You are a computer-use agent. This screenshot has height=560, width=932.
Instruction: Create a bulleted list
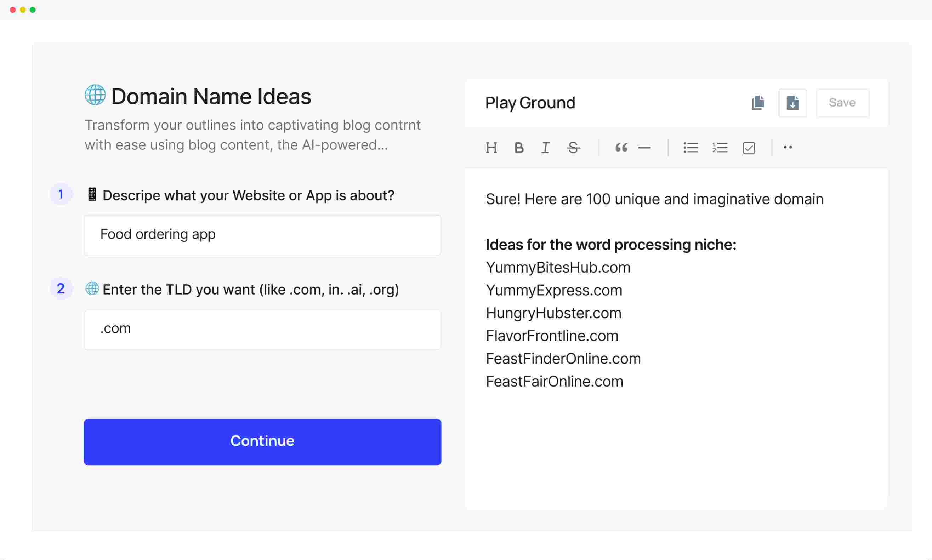click(691, 148)
